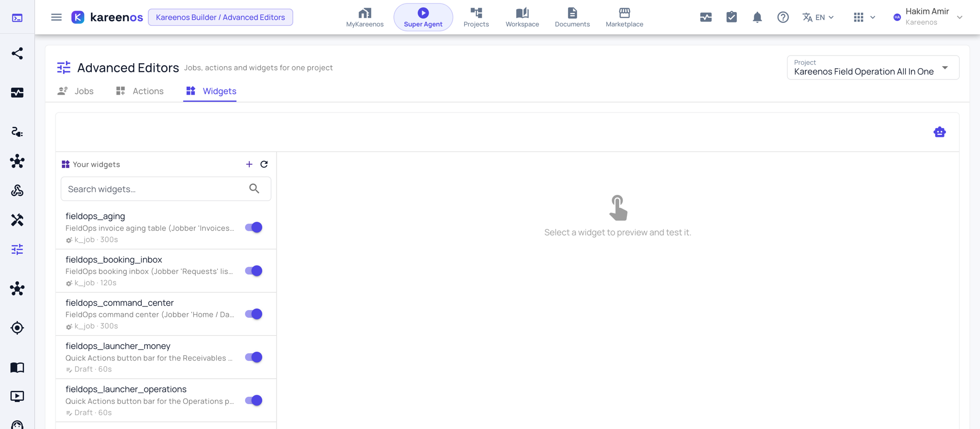Select the Widgets tab
Screen dimensions: 980x429
click(211, 91)
